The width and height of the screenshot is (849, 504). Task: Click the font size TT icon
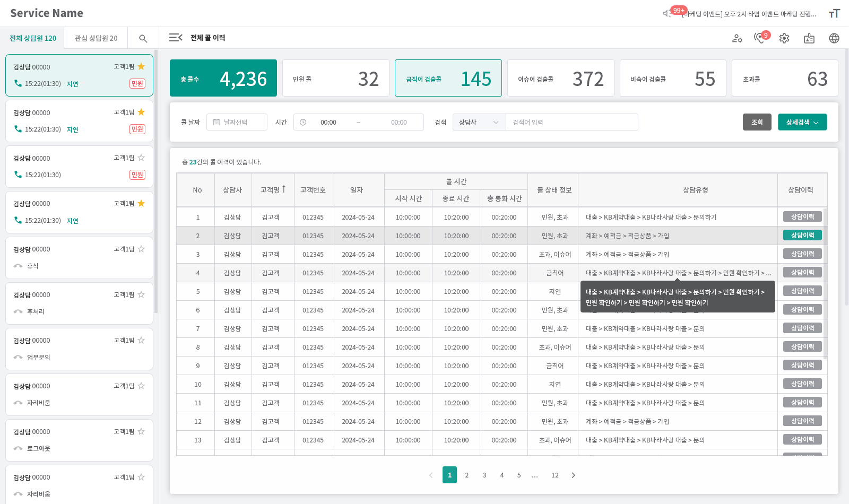(x=834, y=13)
